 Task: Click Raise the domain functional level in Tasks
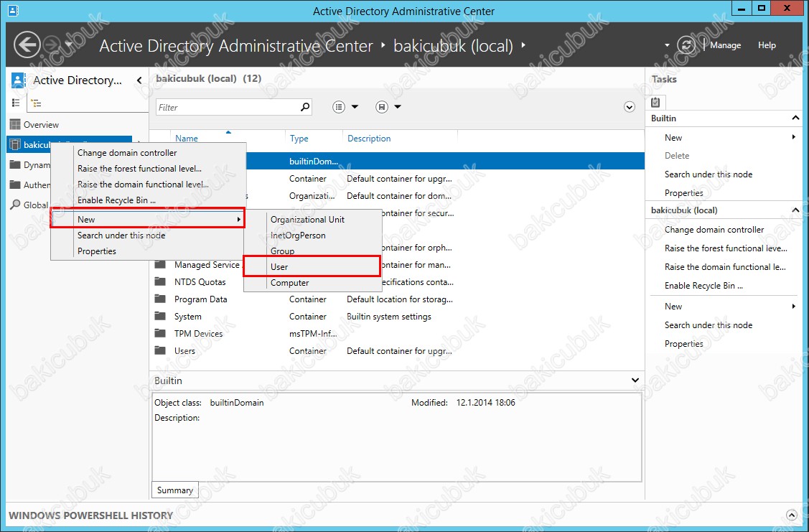click(x=725, y=267)
